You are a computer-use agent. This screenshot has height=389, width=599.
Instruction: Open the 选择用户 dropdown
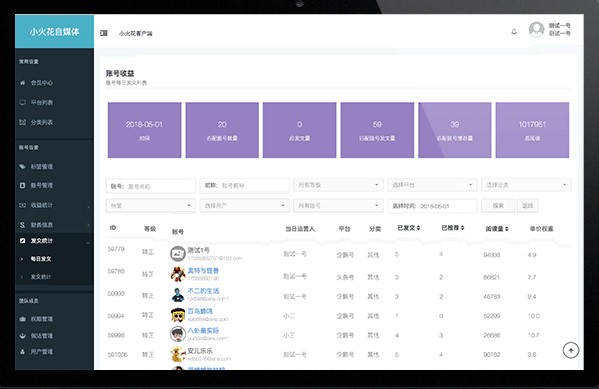coord(244,206)
